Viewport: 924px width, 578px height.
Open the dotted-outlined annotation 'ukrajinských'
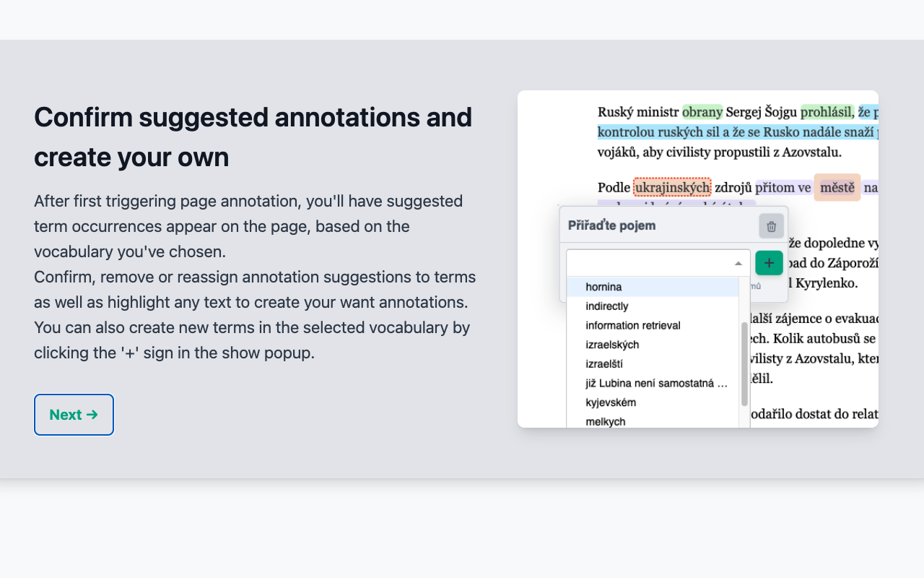[672, 187]
